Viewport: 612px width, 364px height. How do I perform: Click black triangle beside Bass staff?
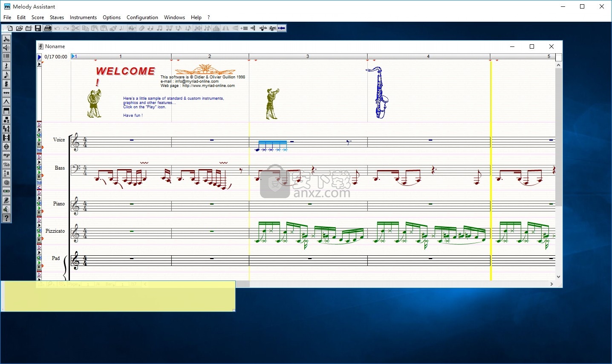[39, 162]
